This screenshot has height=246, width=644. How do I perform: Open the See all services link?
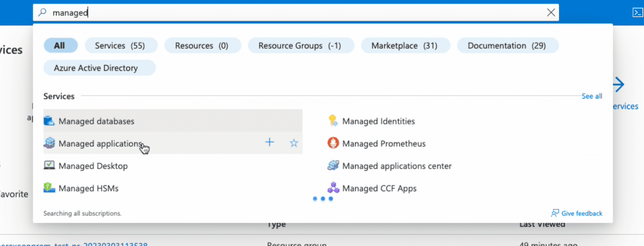[x=591, y=96]
